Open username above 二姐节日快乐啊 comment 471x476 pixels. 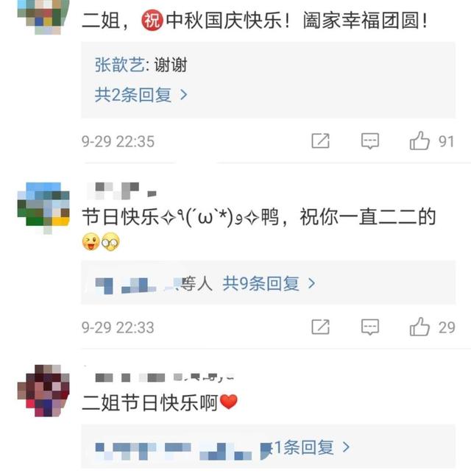[x=164, y=377]
